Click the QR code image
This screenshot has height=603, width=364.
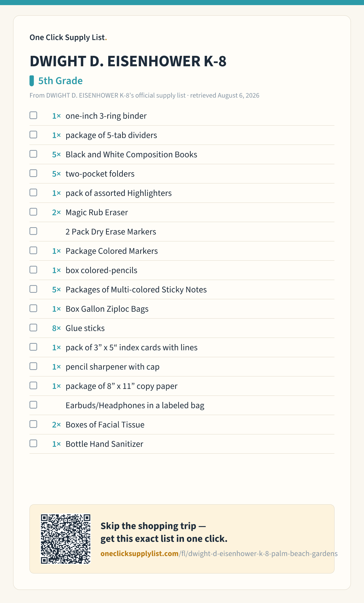(x=66, y=539)
